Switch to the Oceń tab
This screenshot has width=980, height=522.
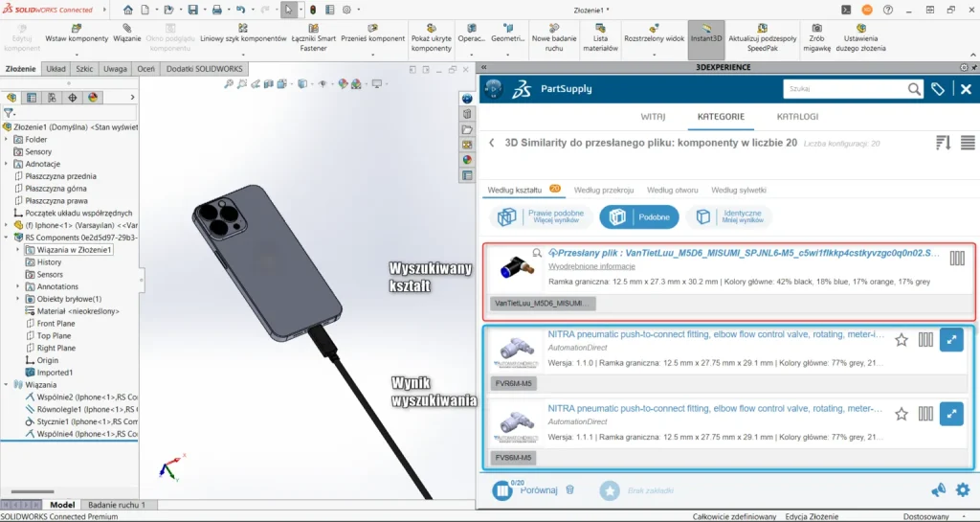click(145, 69)
